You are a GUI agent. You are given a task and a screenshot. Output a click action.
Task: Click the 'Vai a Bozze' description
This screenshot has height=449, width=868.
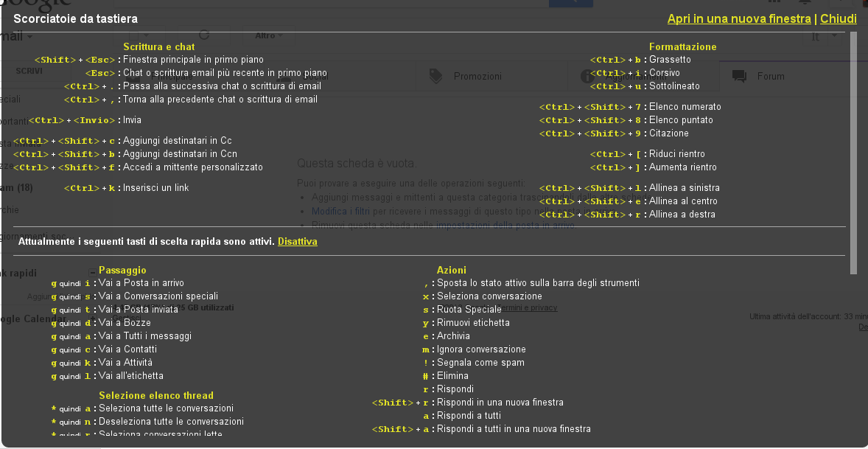pyautogui.click(x=125, y=323)
